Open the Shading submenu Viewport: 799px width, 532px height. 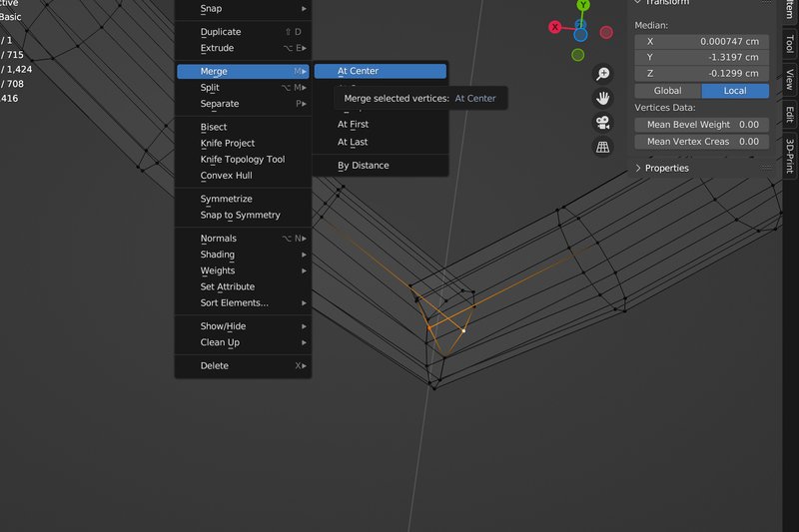[x=243, y=255]
